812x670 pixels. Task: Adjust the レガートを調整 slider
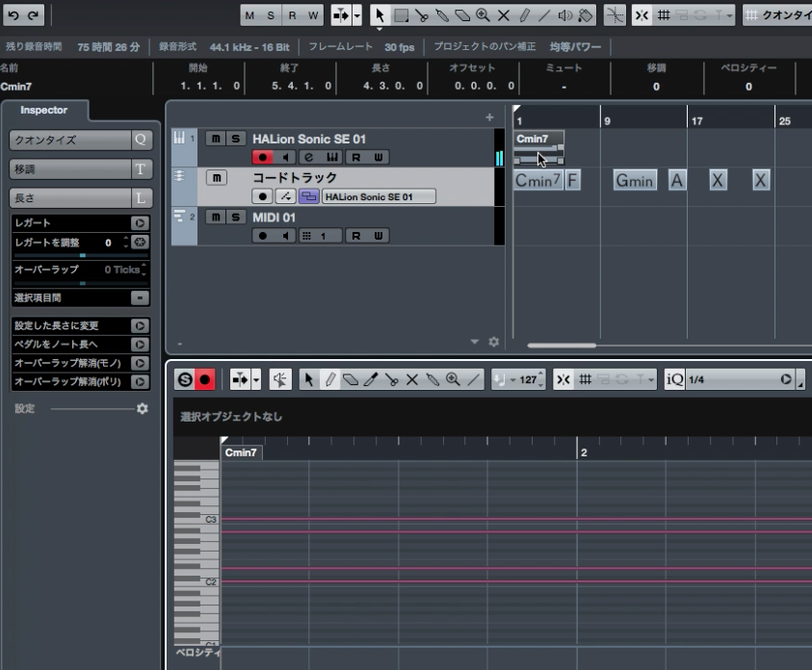click(x=81, y=255)
